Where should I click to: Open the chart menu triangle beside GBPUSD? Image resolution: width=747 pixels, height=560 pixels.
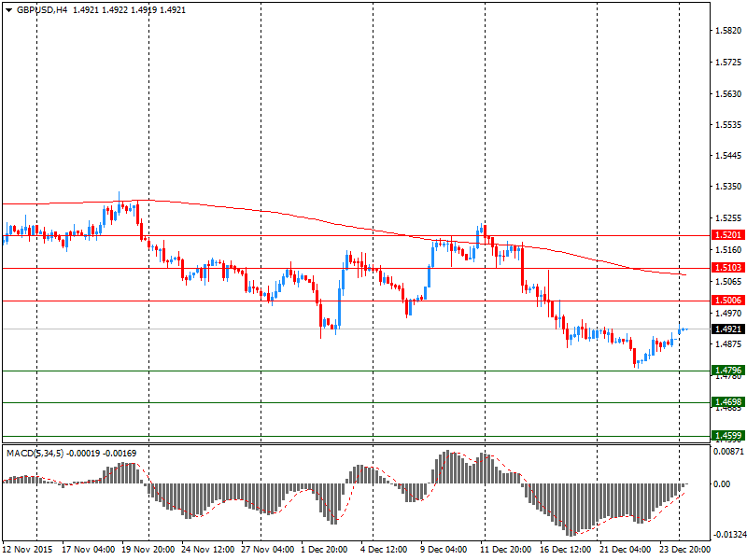8,10
